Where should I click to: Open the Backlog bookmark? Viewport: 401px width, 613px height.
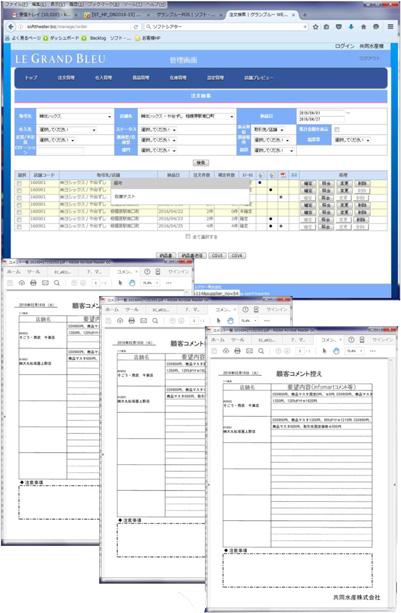tap(98, 38)
